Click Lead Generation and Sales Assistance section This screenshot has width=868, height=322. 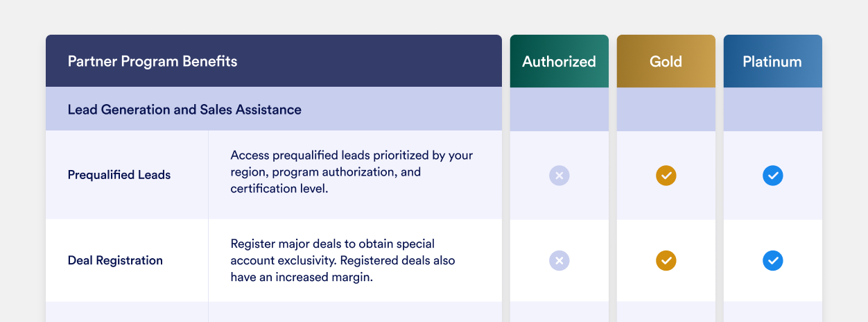tap(184, 110)
